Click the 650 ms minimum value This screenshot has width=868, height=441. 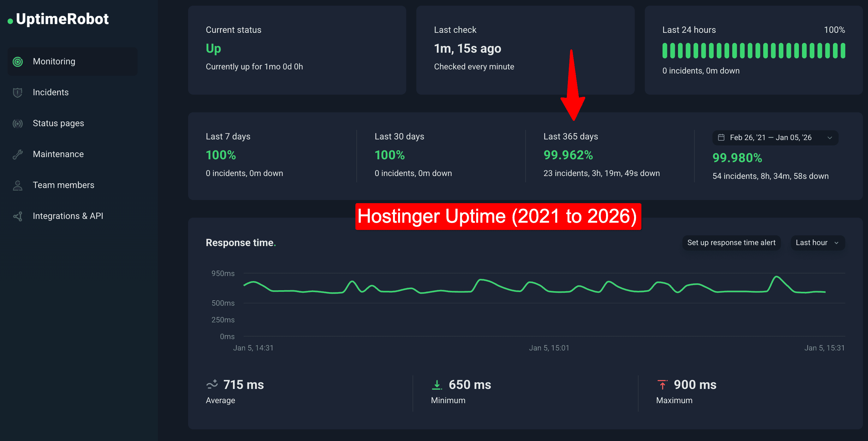(470, 385)
